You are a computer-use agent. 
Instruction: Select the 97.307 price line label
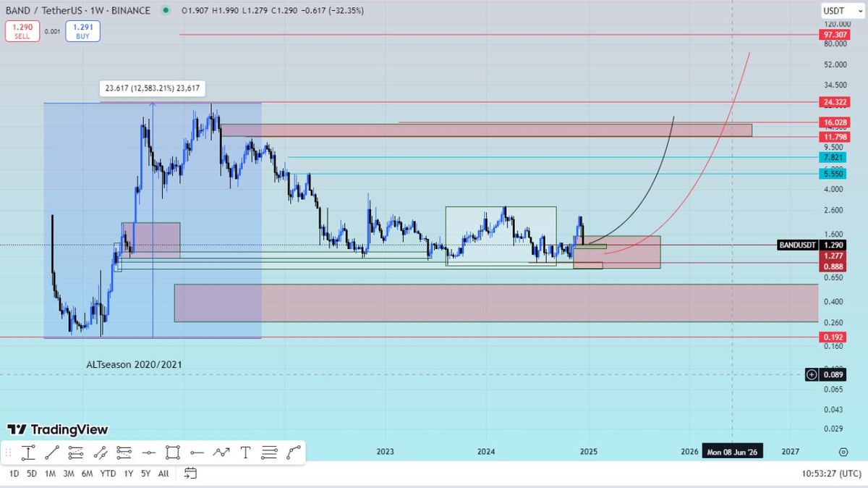pos(835,34)
